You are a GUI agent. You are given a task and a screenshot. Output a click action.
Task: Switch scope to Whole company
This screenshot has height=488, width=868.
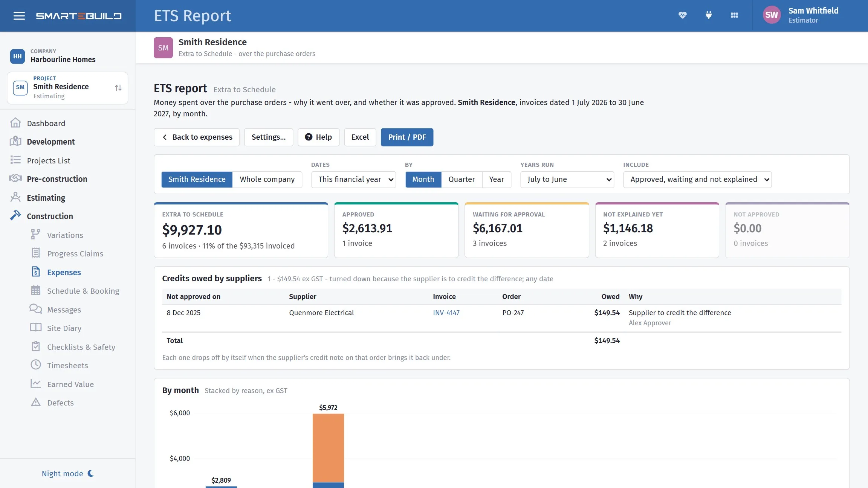(267, 179)
